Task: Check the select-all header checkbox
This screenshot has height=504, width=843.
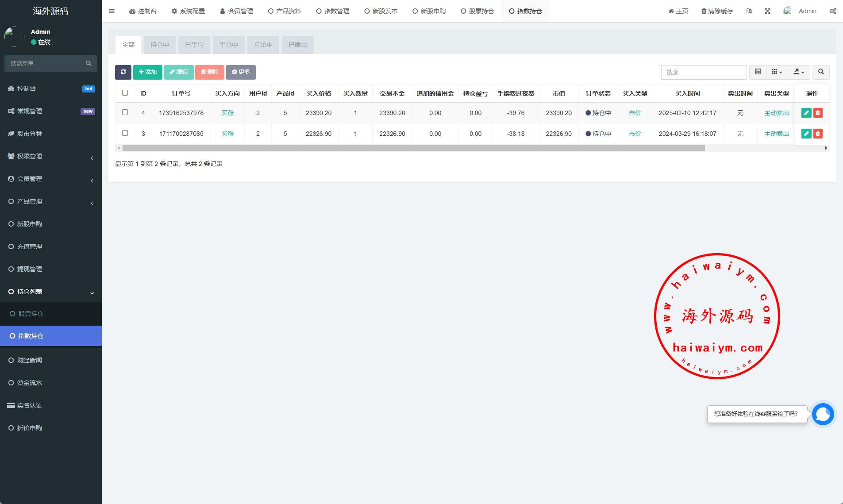Action: [125, 93]
